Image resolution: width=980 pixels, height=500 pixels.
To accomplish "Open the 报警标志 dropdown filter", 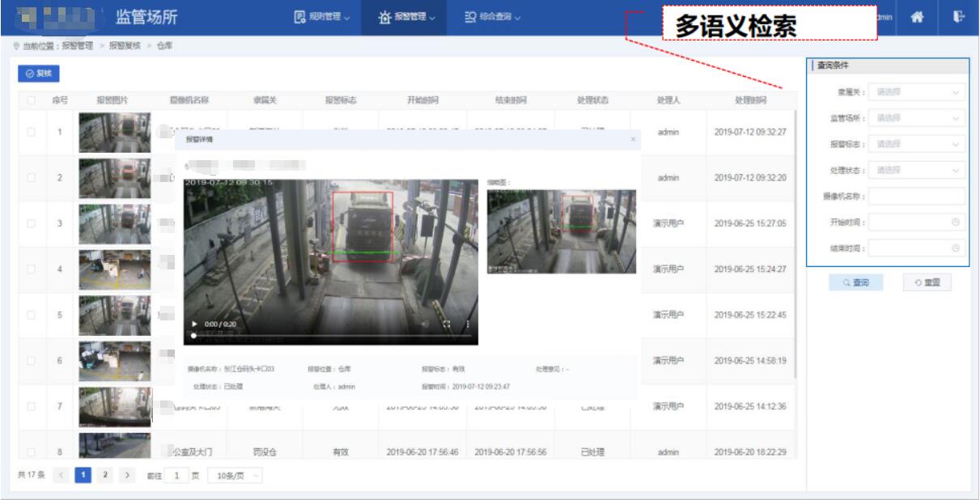I will click(917, 144).
